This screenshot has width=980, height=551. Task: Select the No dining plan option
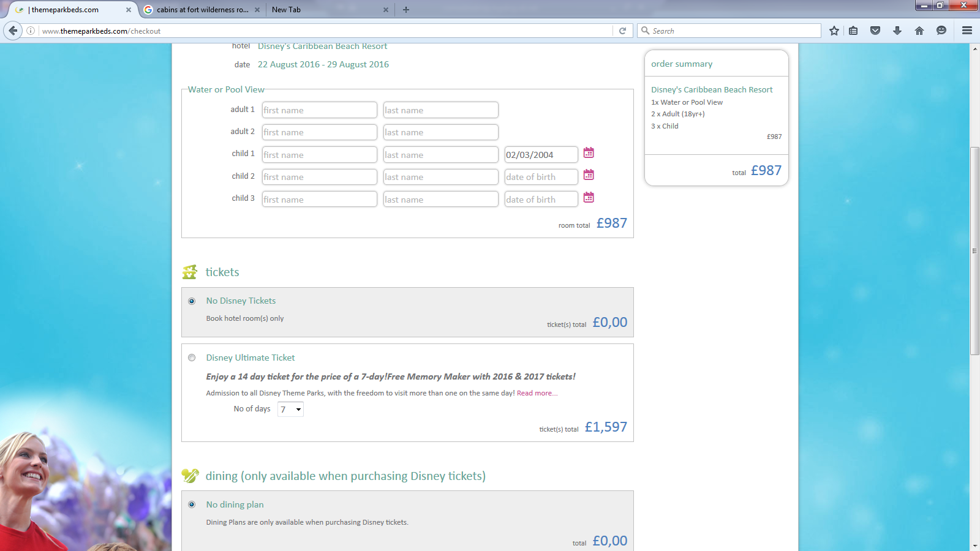(192, 504)
